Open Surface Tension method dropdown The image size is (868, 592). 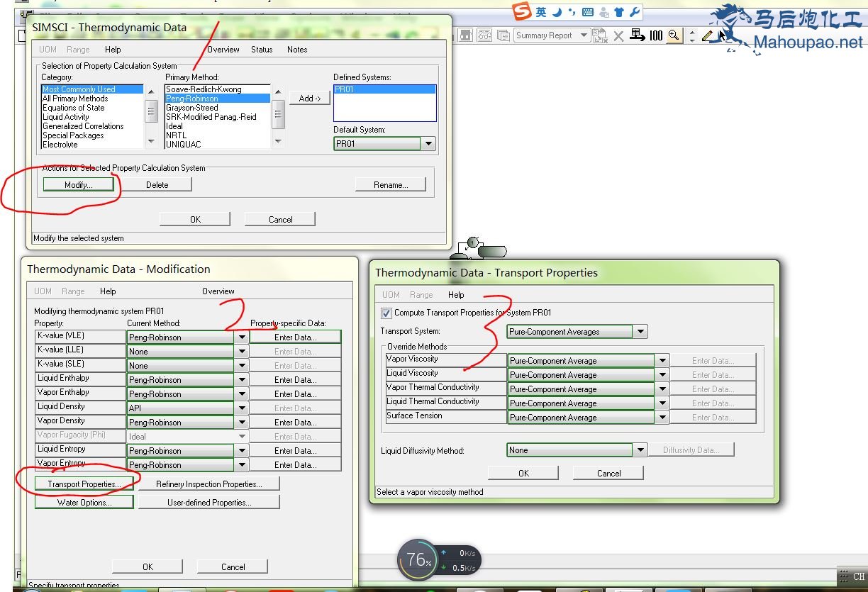(x=663, y=418)
